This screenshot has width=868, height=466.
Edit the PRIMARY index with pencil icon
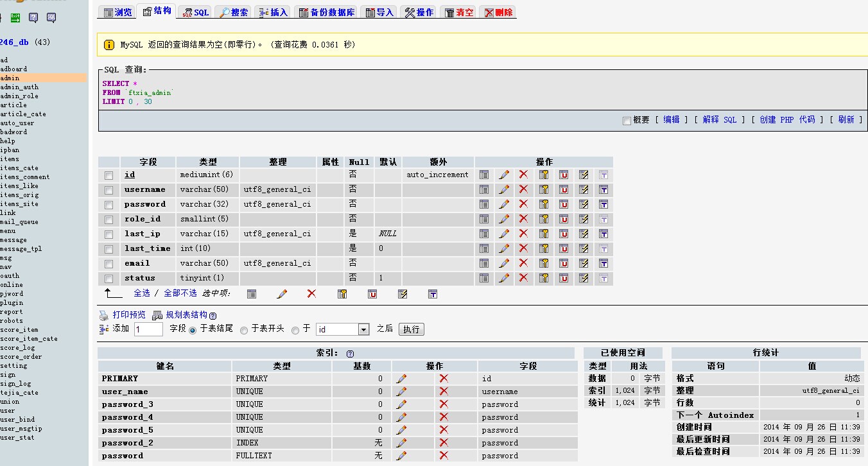click(401, 379)
